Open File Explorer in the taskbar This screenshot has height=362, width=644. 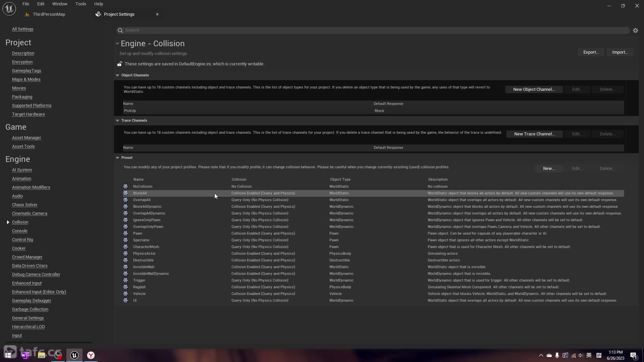pos(42,355)
